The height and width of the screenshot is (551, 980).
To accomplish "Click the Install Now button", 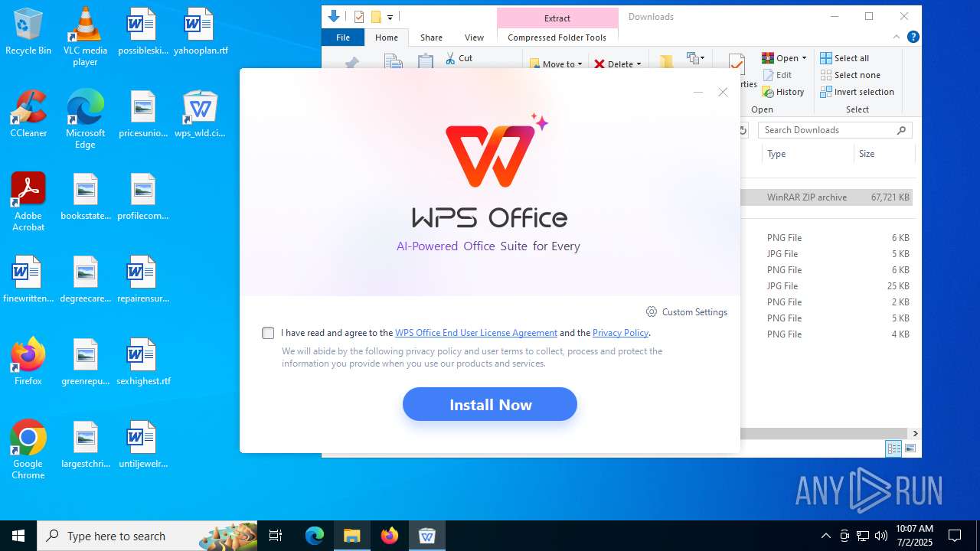I will (x=490, y=404).
